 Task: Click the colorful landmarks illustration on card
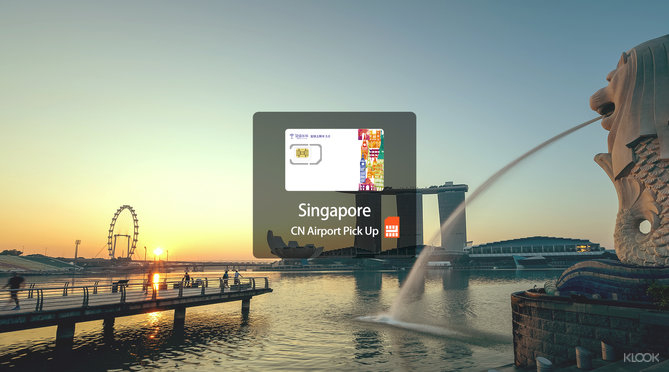[x=371, y=160]
